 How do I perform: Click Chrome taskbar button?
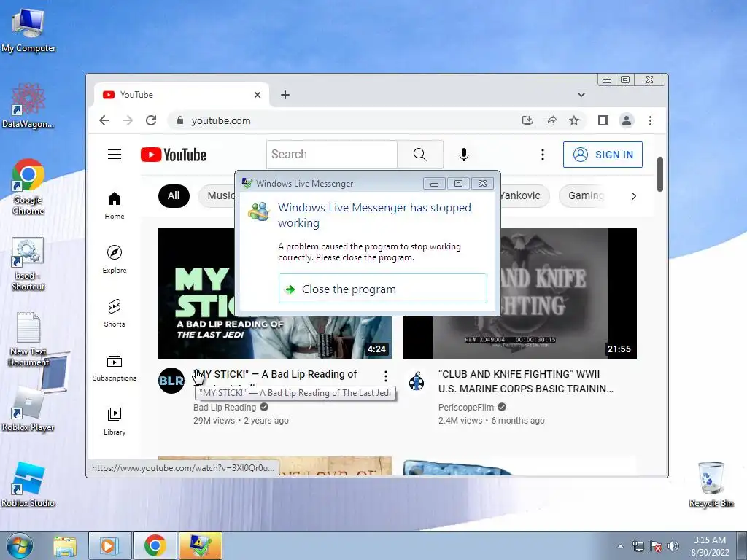(155, 545)
